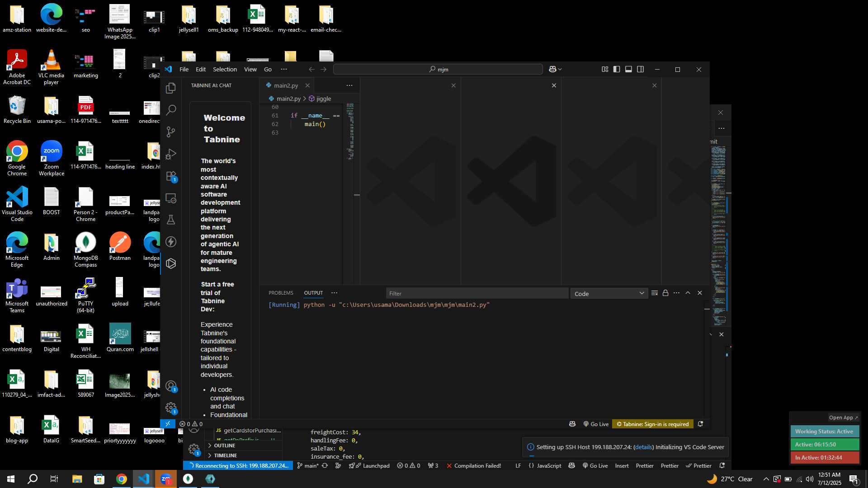The image size is (868, 488).
Task: Open the Run and Debug view
Action: (x=171, y=154)
